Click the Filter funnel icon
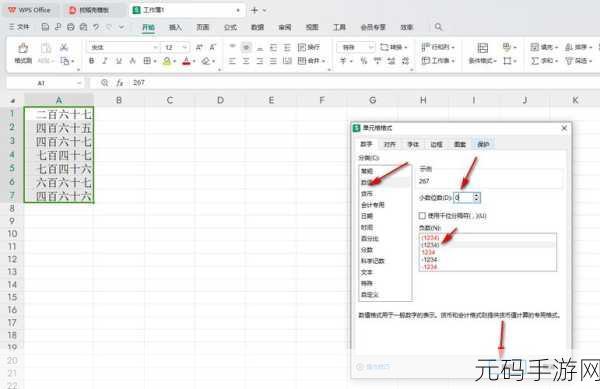This screenshot has width=600, height=389. (x=569, y=61)
